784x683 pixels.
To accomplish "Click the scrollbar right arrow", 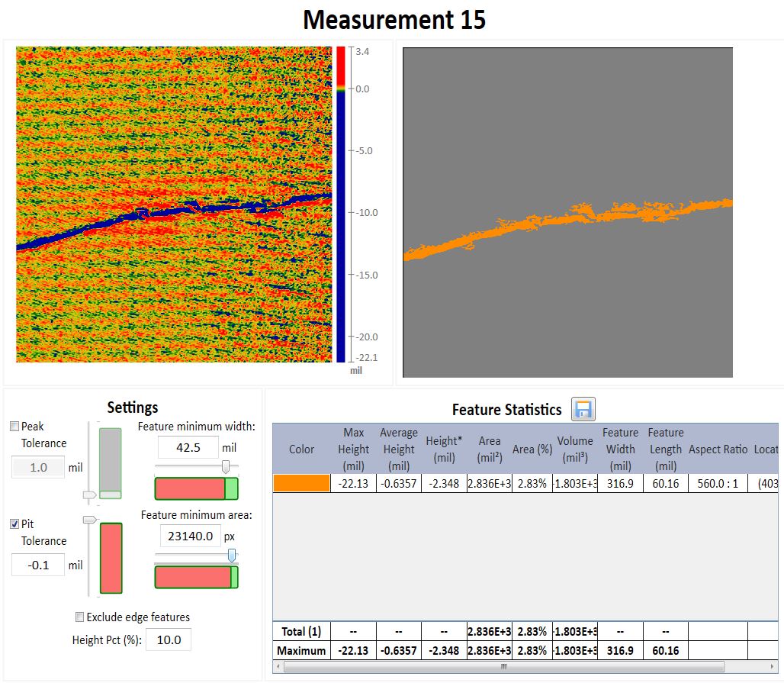I will click(773, 666).
